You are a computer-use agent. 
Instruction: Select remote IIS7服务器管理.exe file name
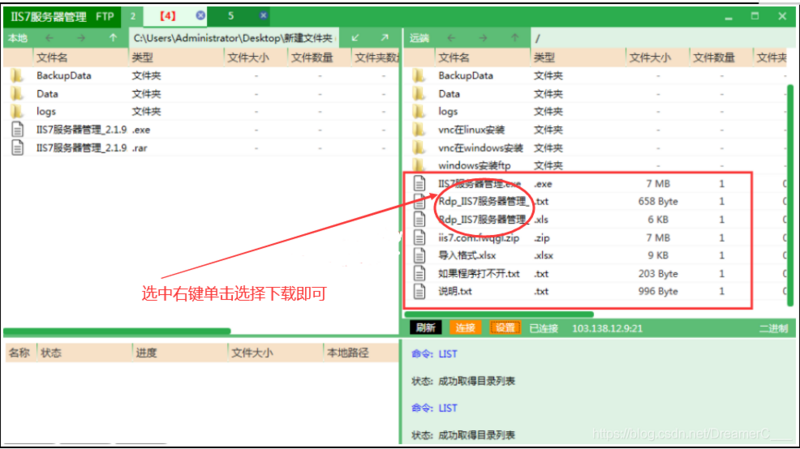click(480, 184)
